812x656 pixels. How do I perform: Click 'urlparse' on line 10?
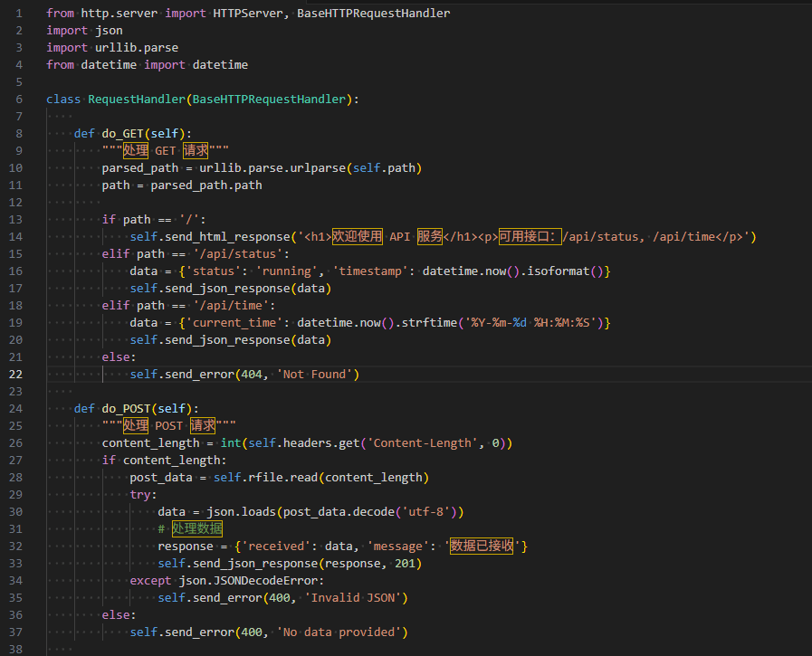coord(318,167)
